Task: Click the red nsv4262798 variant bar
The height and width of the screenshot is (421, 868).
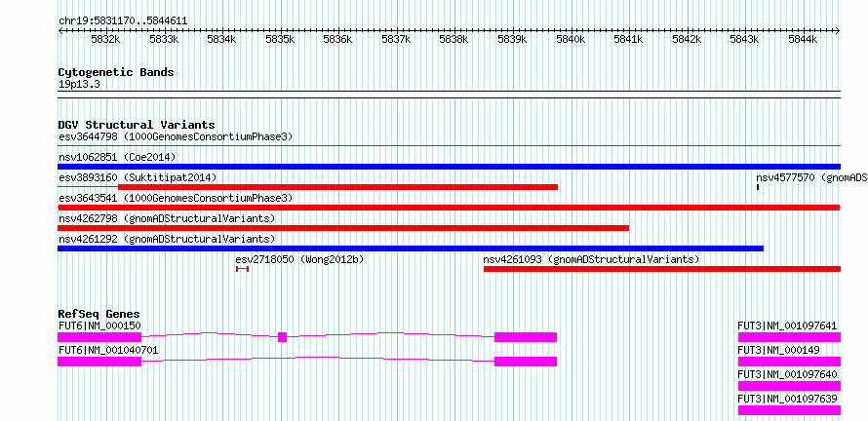Action: (343, 228)
